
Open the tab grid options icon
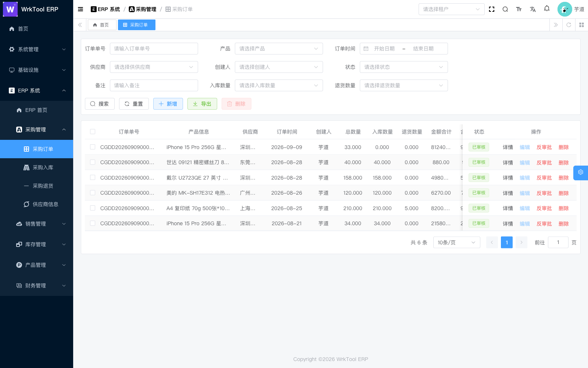point(581,25)
